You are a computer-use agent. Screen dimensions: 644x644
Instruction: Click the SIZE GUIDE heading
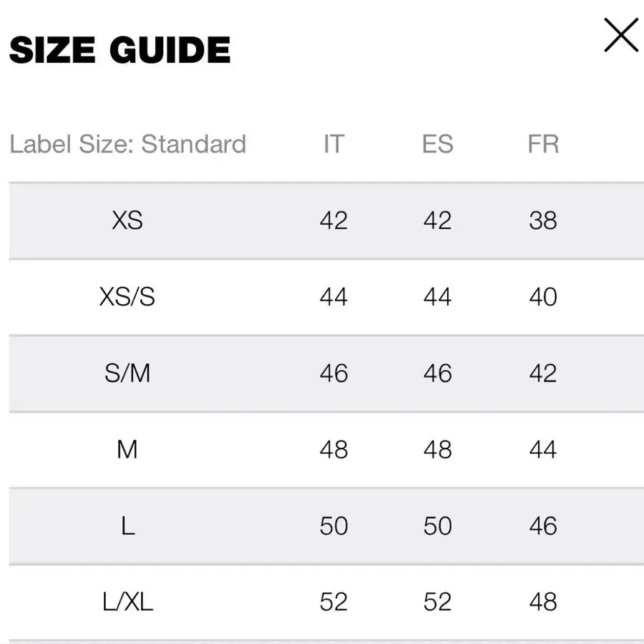coord(119,50)
